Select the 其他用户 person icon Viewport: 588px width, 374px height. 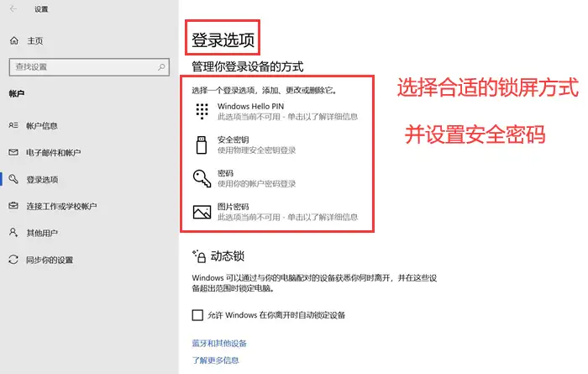pos(13,233)
